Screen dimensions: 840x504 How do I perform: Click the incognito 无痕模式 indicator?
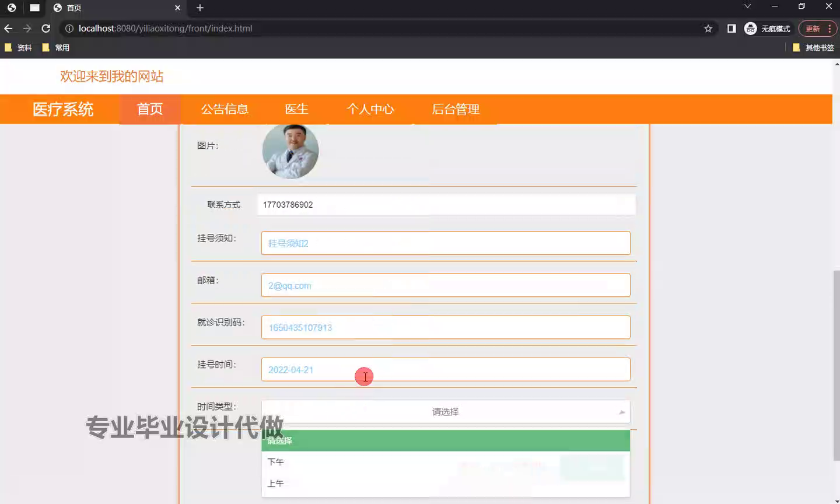pos(767,29)
